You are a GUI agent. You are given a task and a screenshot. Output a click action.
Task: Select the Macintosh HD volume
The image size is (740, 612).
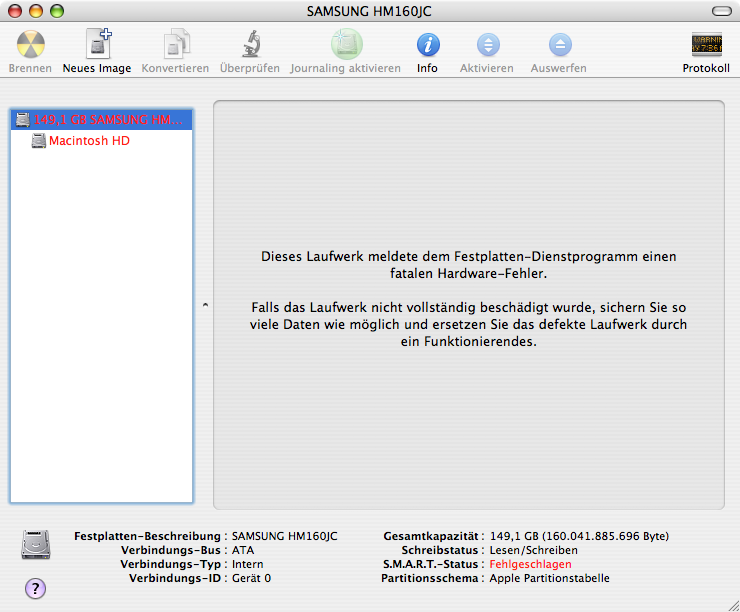tap(101, 141)
